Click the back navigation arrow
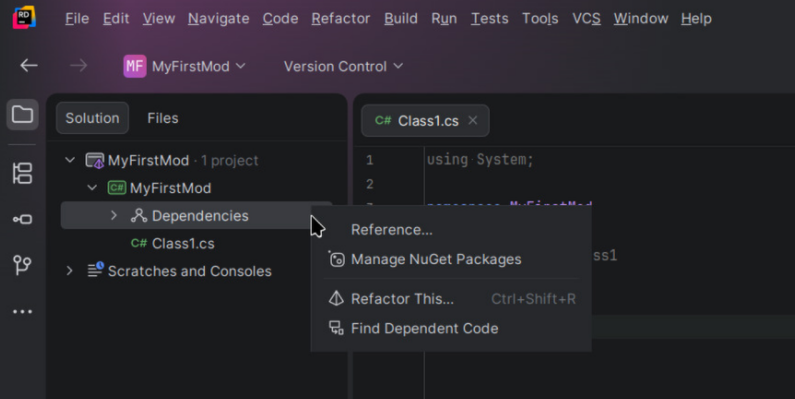795x399 pixels. coord(29,65)
